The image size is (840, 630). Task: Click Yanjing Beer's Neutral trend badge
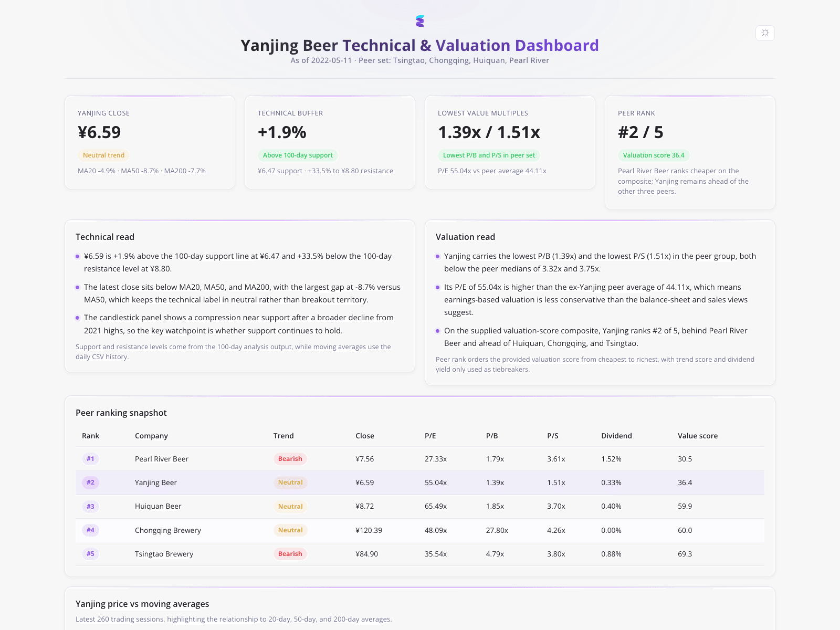[x=290, y=482]
